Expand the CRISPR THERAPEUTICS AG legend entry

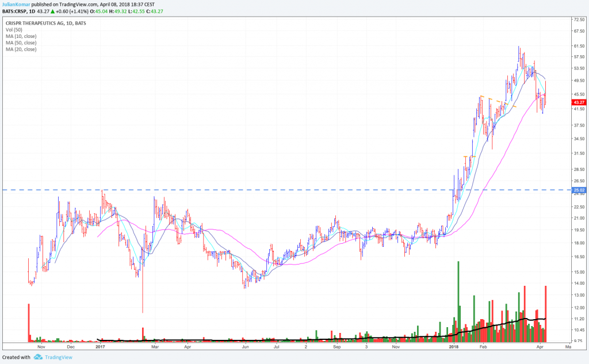click(x=45, y=24)
